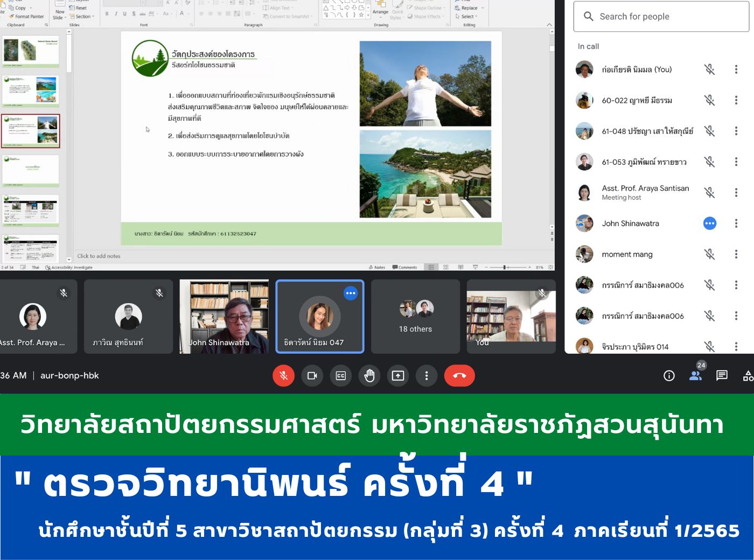
Task: Open more options three-dot menu in call bar
Action: pos(427,376)
